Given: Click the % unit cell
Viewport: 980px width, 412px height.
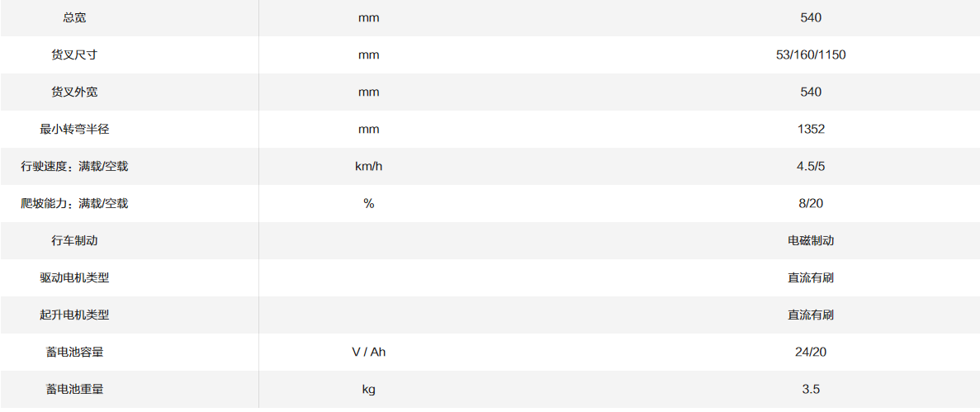Looking at the screenshot, I should 368,203.
